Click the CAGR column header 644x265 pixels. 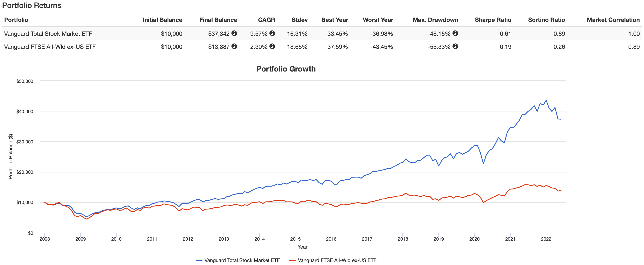[266, 20]
